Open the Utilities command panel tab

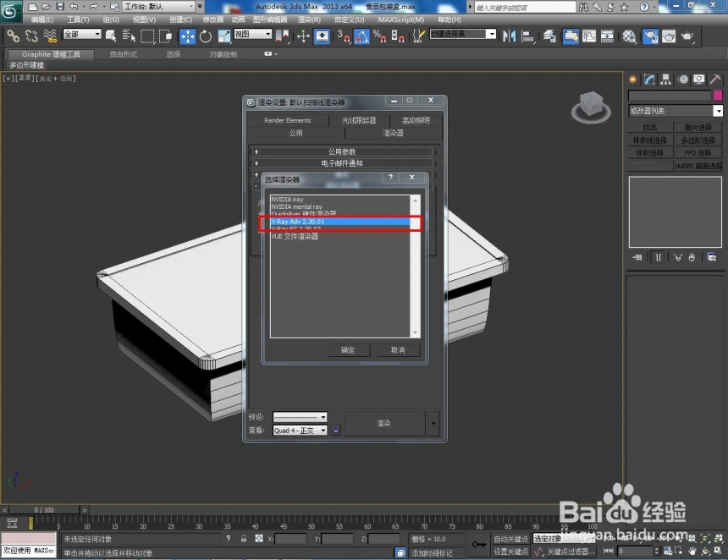(x=715, y=80)
